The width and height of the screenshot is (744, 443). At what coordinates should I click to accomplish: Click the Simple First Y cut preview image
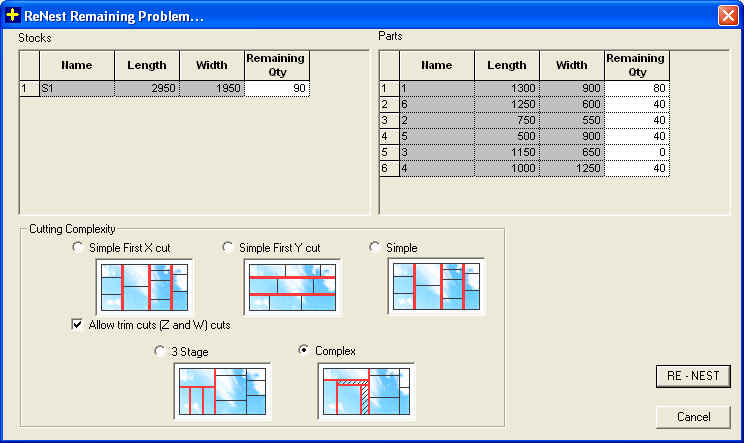(292, 287)
